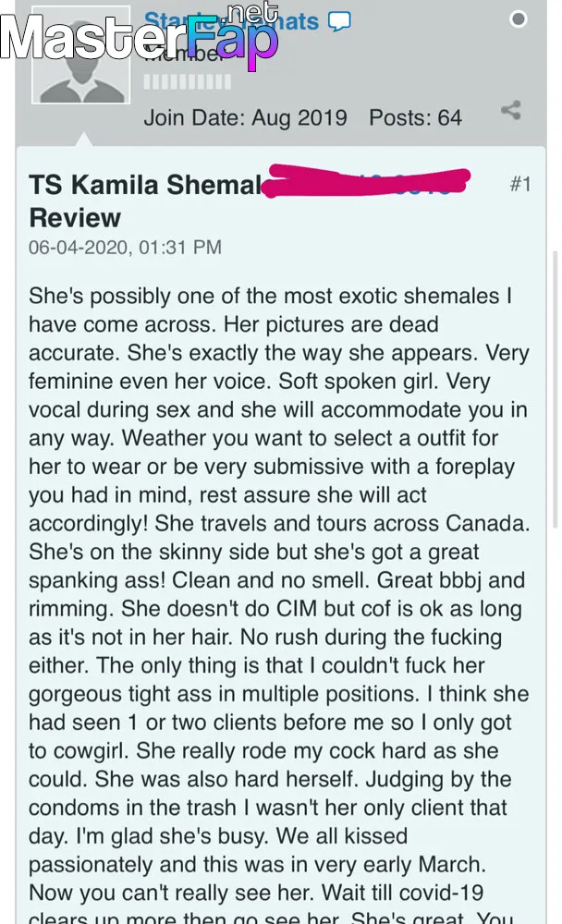Viewport: 562px width, 924px height.
Task: Click the .net text in the watermark
Action: [x=252, y=12]
